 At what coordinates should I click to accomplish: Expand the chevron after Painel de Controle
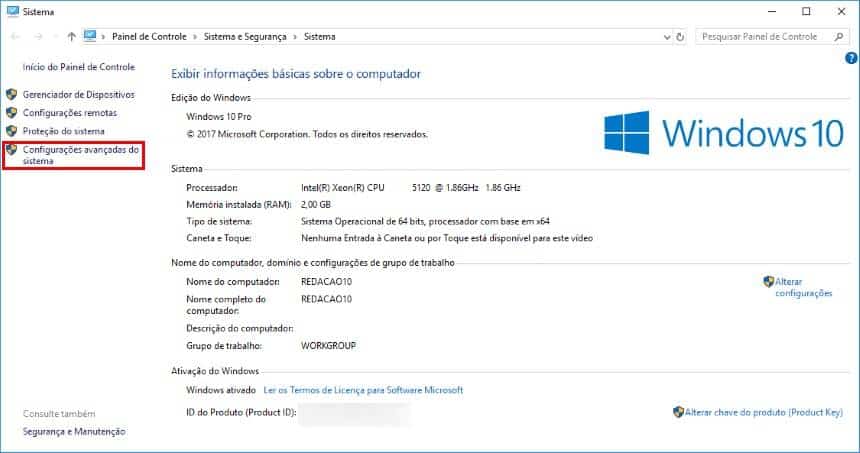click(195, 37)
